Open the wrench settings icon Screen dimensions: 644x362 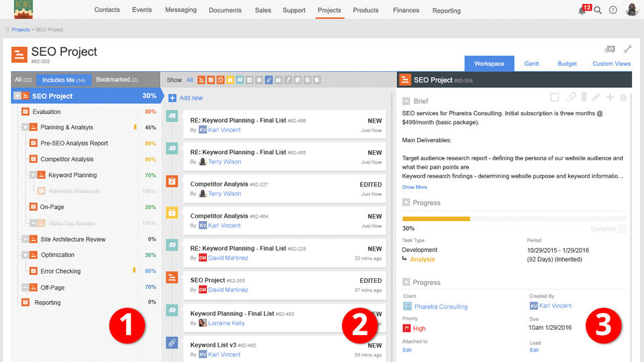(x=628, y=49)
